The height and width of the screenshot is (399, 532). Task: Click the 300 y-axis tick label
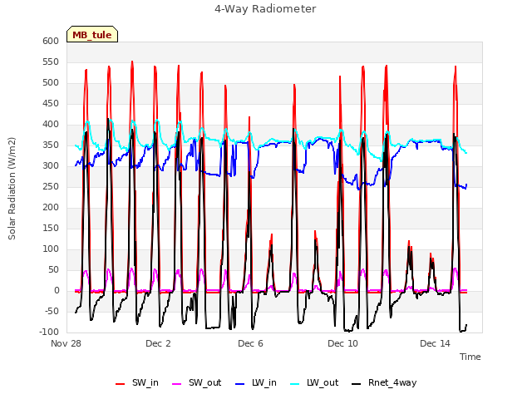coord(51,166)
